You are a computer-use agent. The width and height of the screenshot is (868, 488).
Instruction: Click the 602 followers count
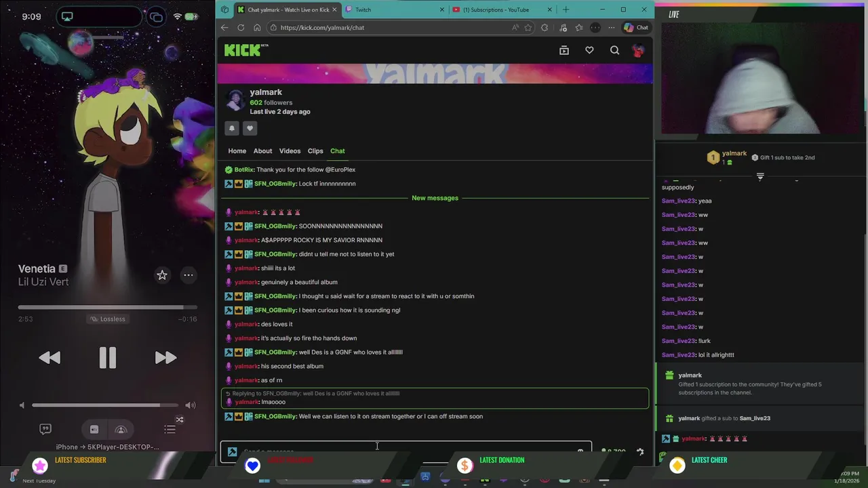(271, 102)
